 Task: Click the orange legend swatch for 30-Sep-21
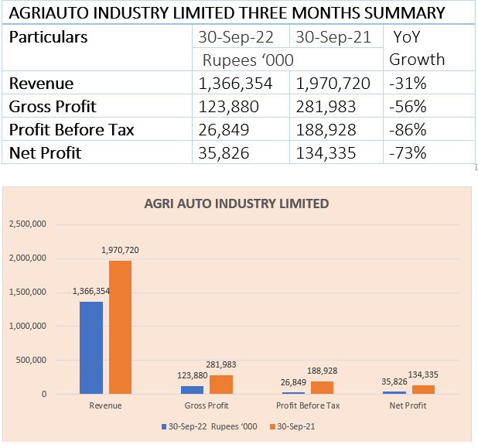click(x=272, y=426)
